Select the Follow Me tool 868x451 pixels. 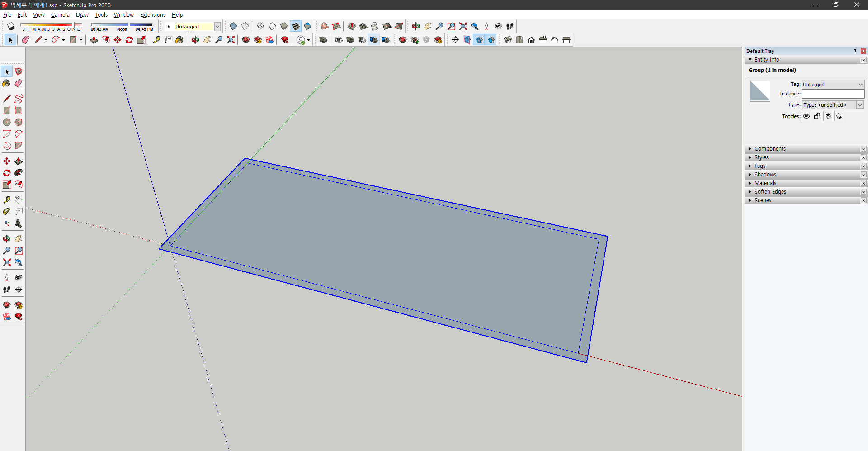(19, 173)
